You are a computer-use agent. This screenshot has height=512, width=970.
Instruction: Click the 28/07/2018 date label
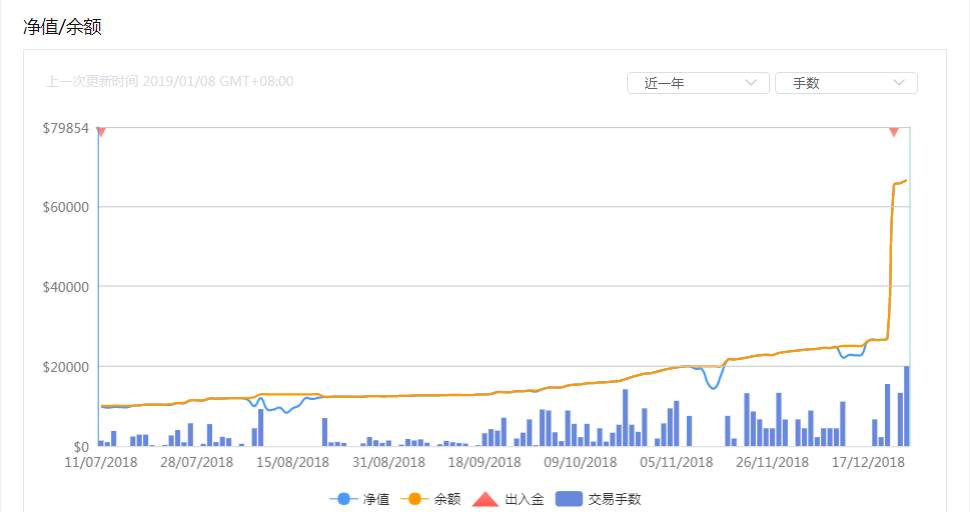click(x=197, y=463)
